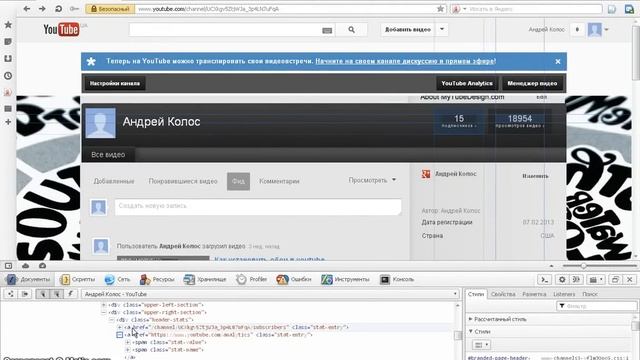Click the remote debug button beside the gear

tap(576, 280)
